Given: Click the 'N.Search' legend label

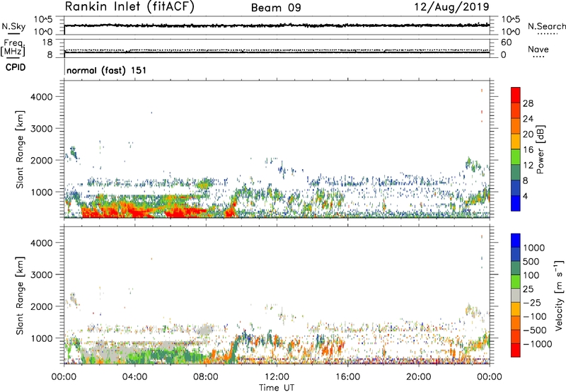Looking at the screenshot, I should point(547,26).
